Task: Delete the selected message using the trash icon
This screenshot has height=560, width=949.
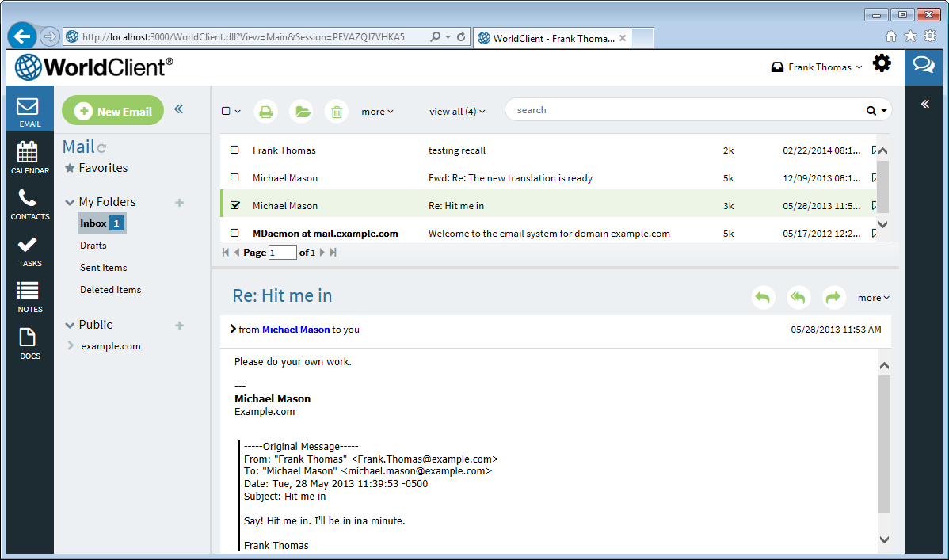Action: point(336,111)
